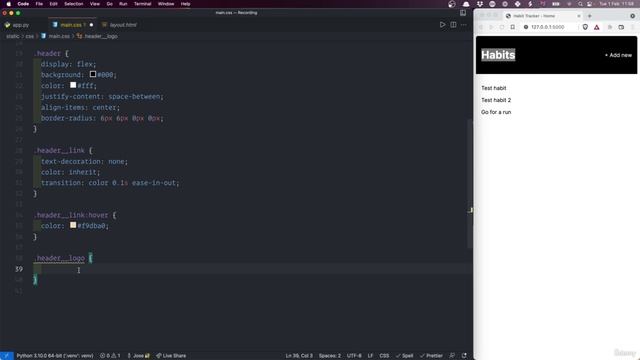The height and width of the screenshot is (360, 640).
Task: Click the Ln 39, Col 3 position indicator
Action: pyautogui.click(x=299, y=356)
